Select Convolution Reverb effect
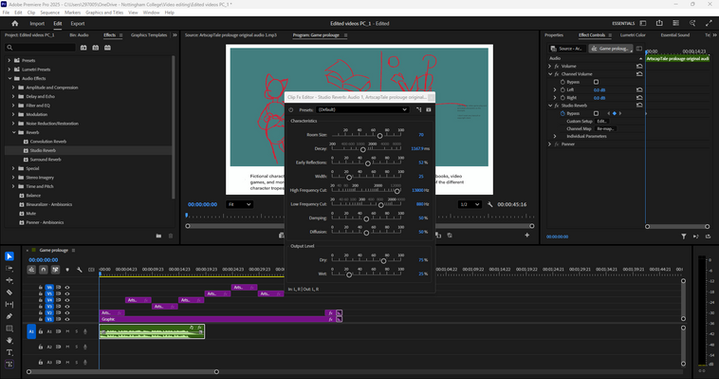The image size is (719, 379). (x=48, y=142)
